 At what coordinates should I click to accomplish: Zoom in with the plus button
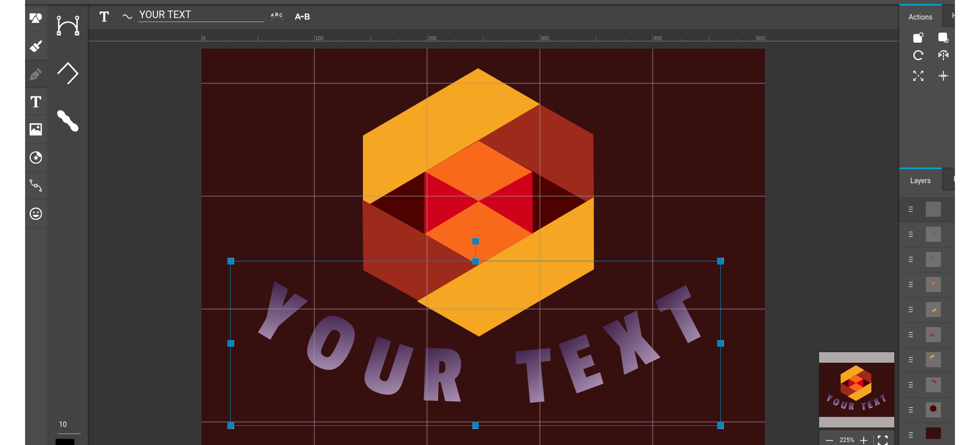click(x=864, y=440)
